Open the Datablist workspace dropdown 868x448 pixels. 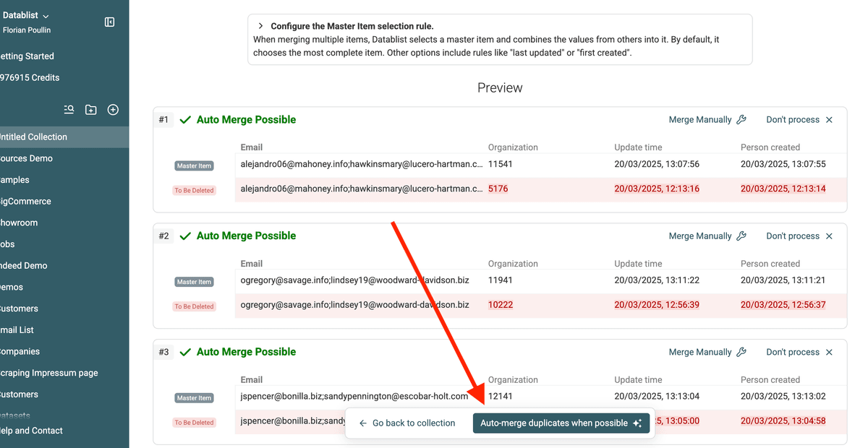(25, 16)
